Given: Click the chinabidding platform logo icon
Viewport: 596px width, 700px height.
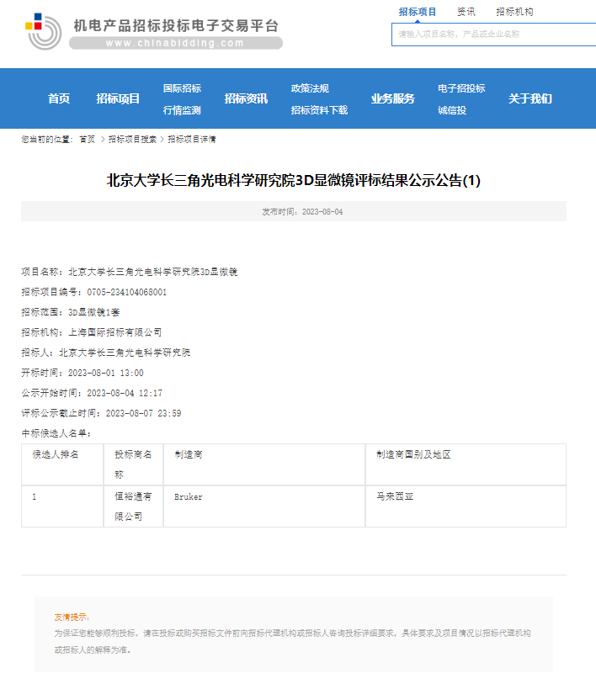Looking at the screenshot, I should click(x=43, y=31).
